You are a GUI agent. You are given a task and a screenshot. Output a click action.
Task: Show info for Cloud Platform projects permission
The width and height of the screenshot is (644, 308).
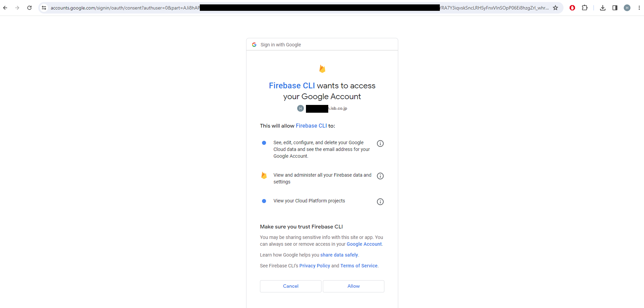[x=380, y=202]
